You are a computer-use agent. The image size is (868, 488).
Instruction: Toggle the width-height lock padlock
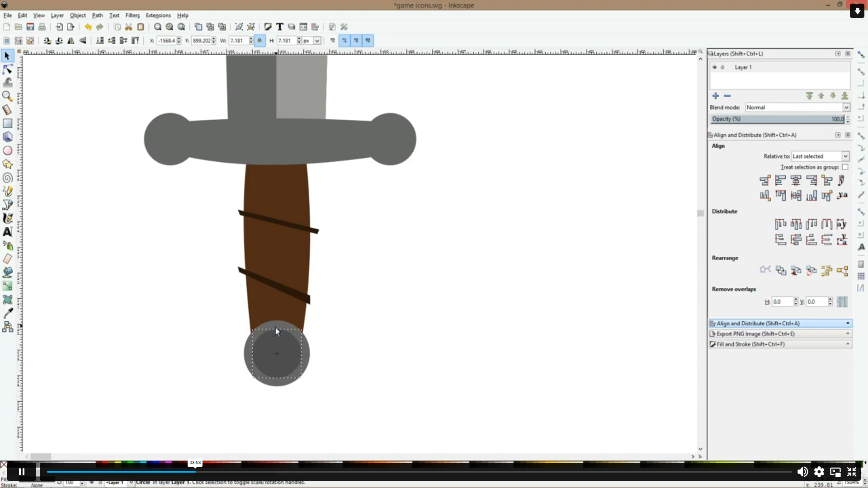click(x=259, y=41)
